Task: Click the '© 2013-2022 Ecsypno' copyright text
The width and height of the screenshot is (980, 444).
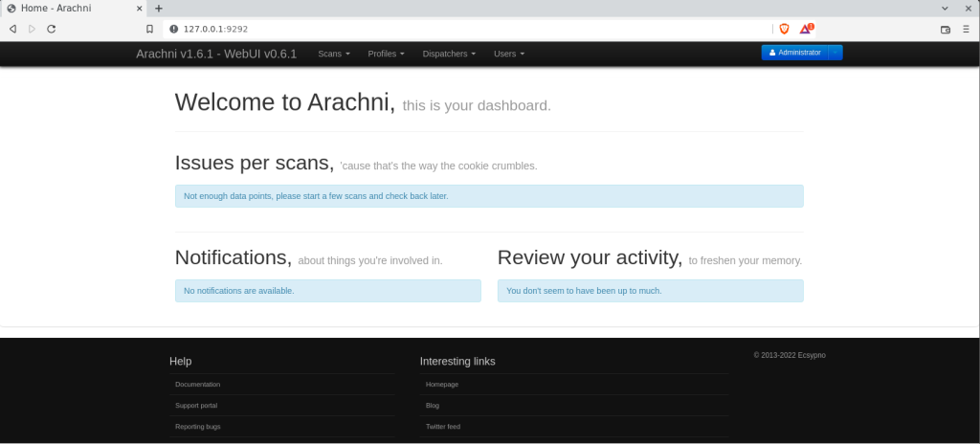Action: pos(790,355)
